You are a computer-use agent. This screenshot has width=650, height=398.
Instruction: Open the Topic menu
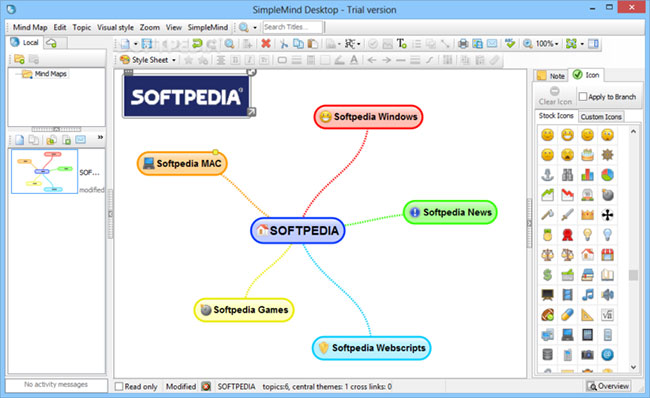tap(82, 27)
